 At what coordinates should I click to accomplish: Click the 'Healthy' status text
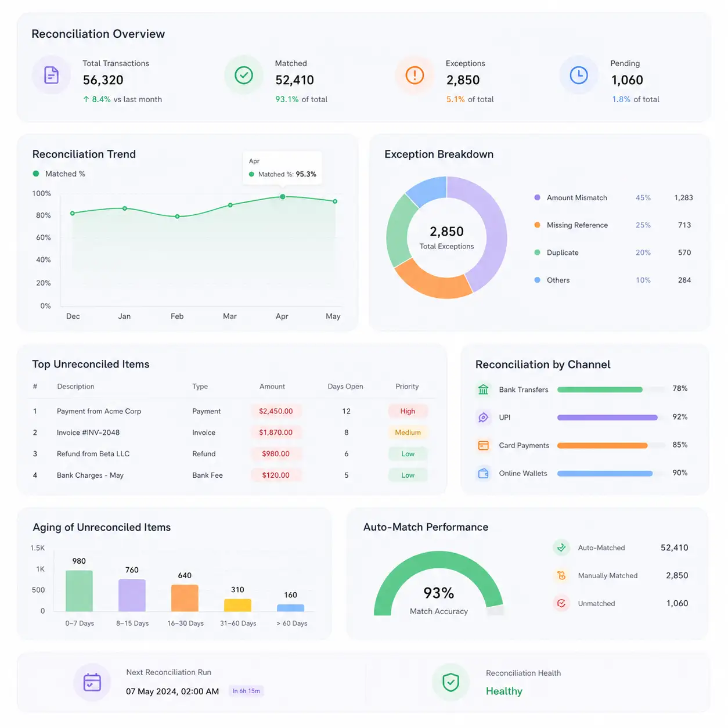pyautogui.click(x=504, y=691)
